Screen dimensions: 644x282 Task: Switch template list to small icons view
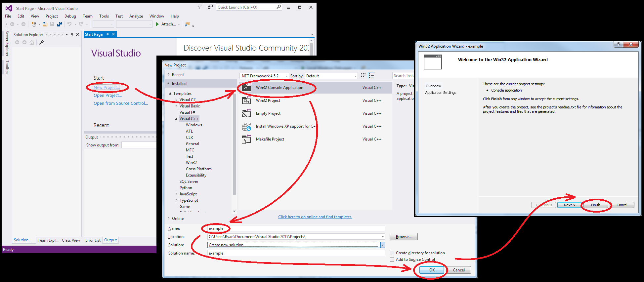coord(363,76)
